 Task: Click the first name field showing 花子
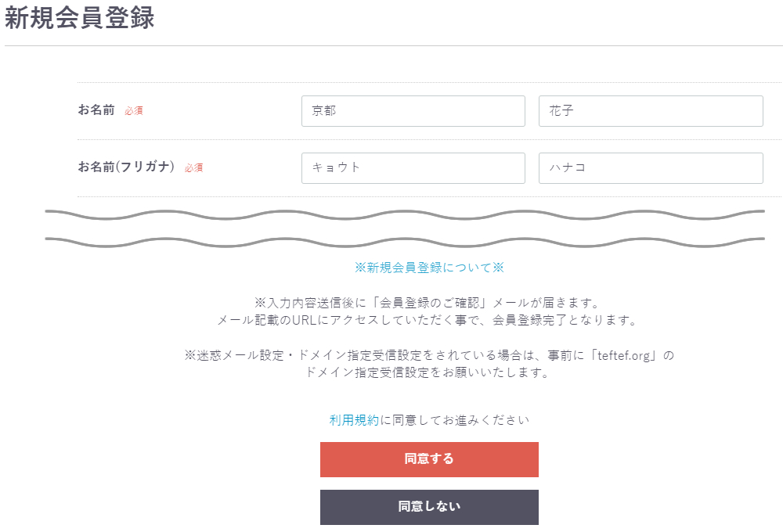[651, 111]
